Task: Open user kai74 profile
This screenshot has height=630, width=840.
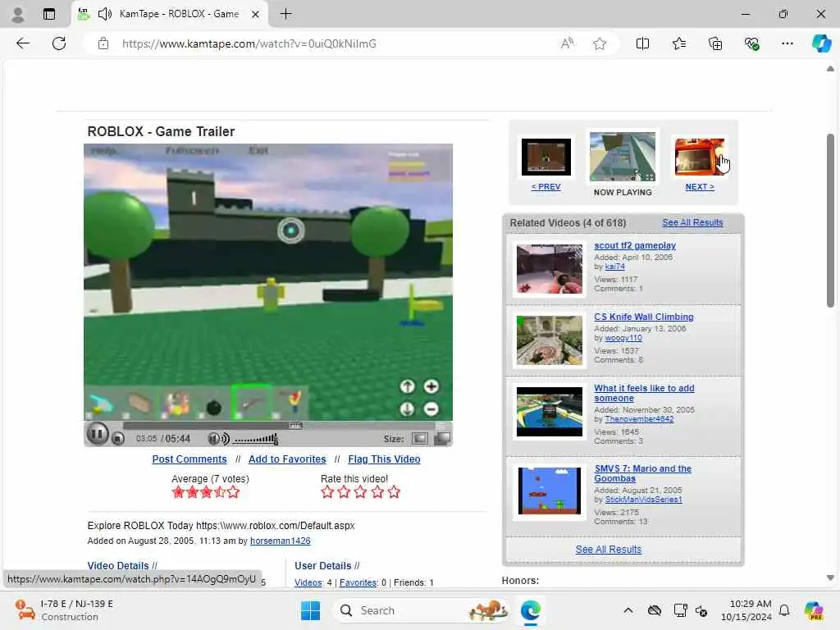Action: click(614, 267)
